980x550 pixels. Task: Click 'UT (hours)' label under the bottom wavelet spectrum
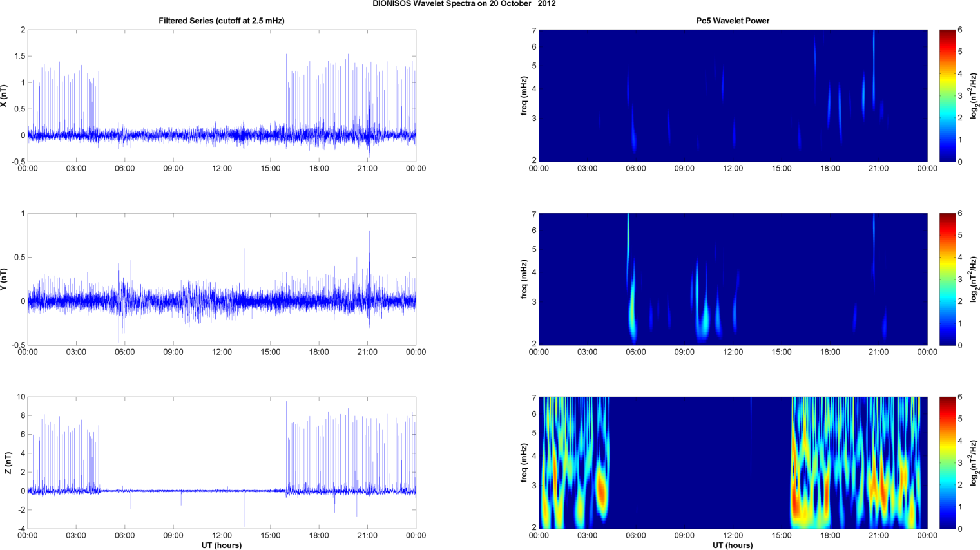[x=733, y=545]
